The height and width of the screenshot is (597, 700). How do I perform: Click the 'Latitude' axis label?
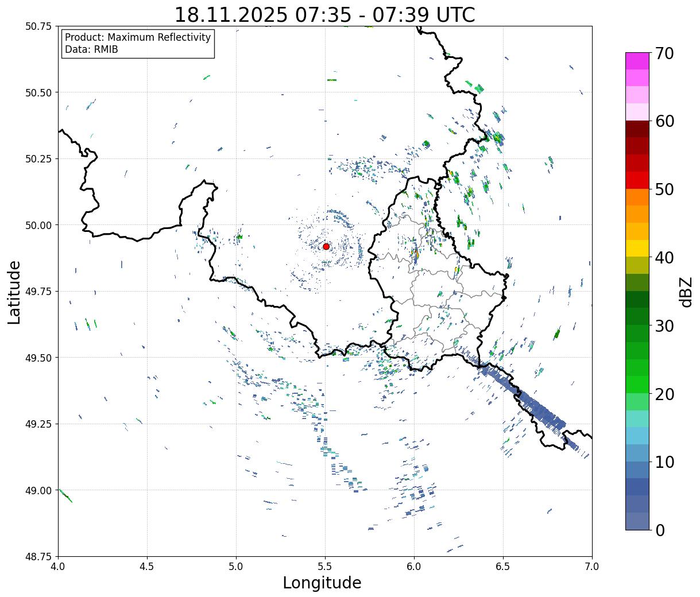click(x=14, y=292)
